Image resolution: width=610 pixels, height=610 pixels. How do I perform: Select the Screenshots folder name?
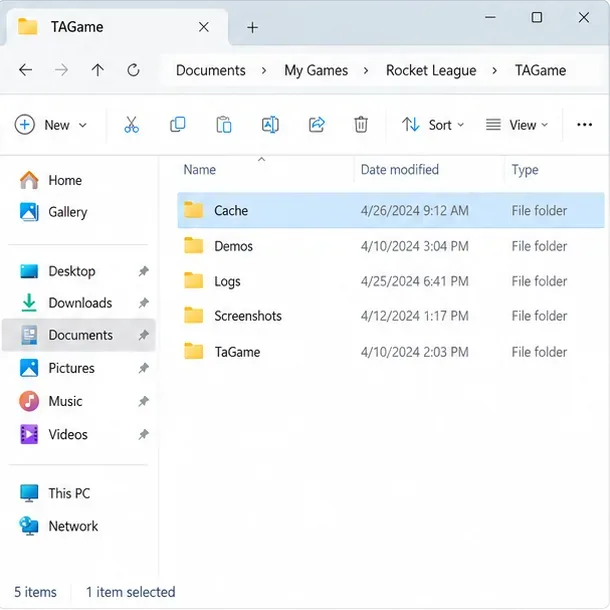[248, 316]
